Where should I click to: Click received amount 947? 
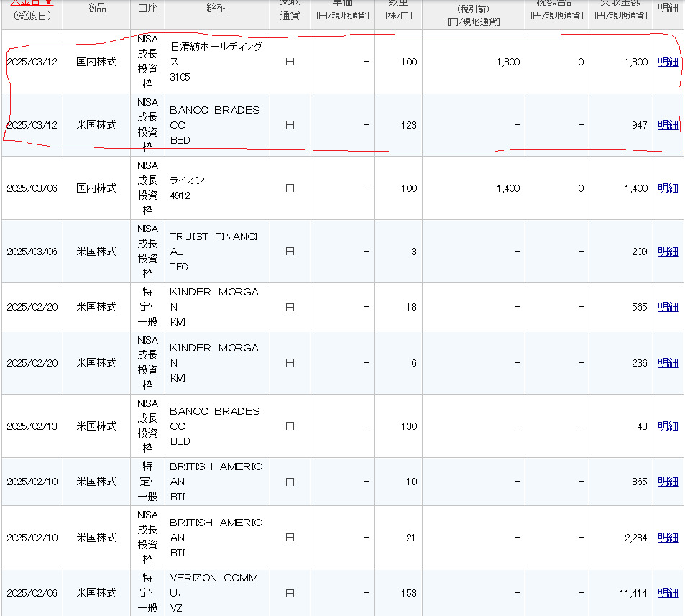coord(640,125)
